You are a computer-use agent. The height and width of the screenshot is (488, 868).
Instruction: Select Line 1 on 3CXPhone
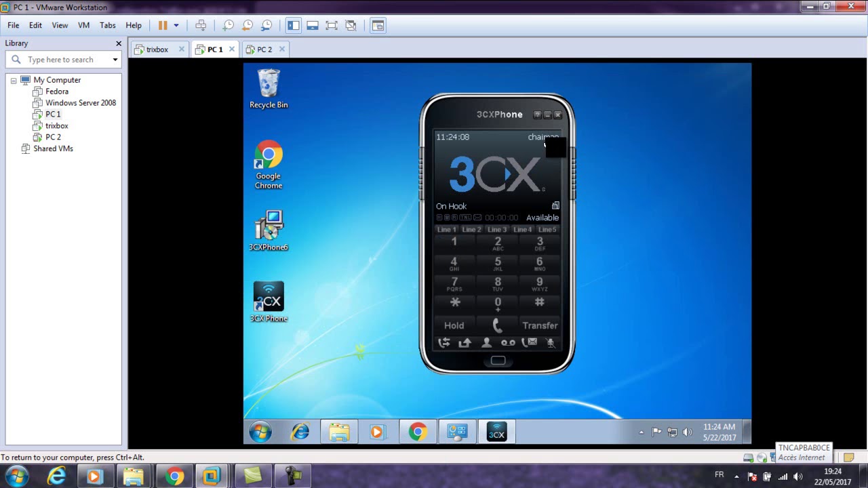[x=446, y=230]
